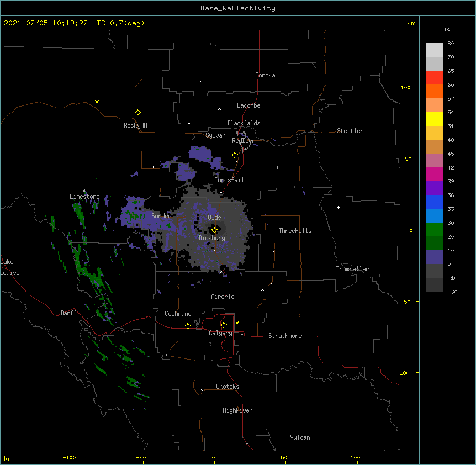This screenshot has height=465, width=476.
Task: Select the Vulcan town label
Action: tap(300, 437)
